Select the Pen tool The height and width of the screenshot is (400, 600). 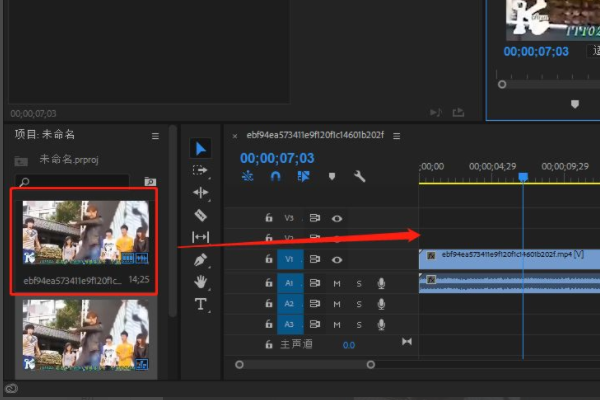click(x=200, y=259)
